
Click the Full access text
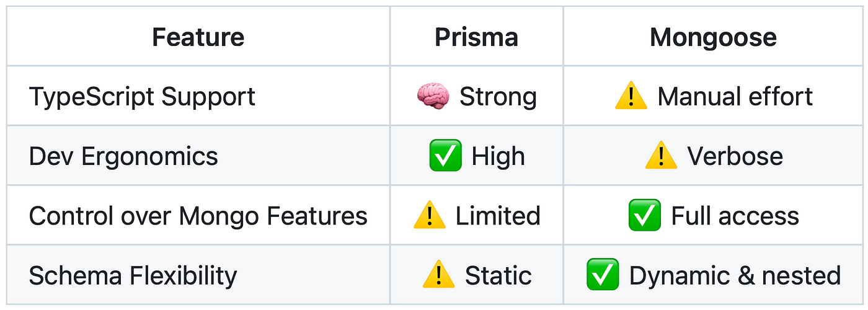click(735, 216)
